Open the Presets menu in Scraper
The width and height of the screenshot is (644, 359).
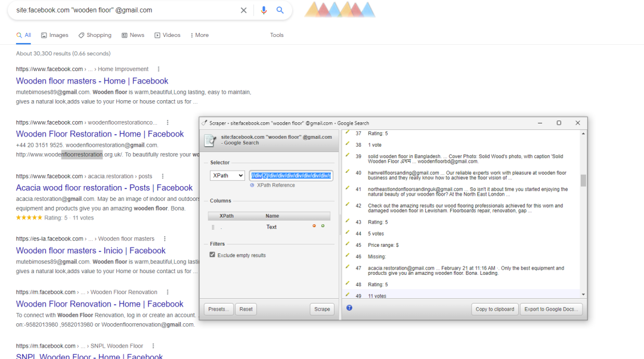coord(219,309)
